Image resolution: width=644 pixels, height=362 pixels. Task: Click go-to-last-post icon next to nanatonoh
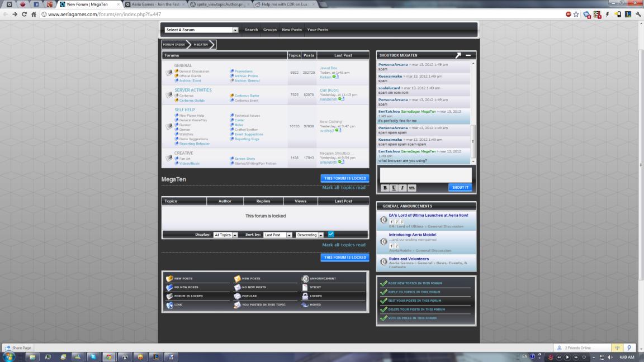pos(341,99)
